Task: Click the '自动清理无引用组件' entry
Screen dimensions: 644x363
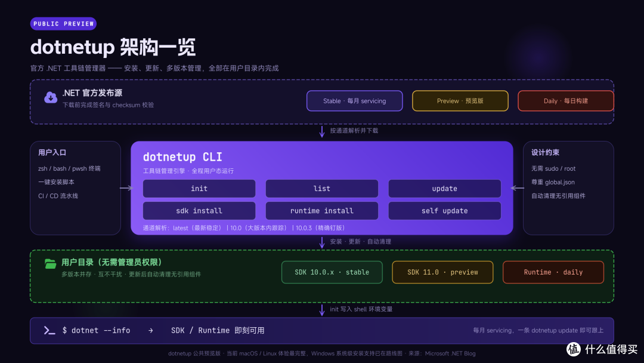Action: (558, 196)
